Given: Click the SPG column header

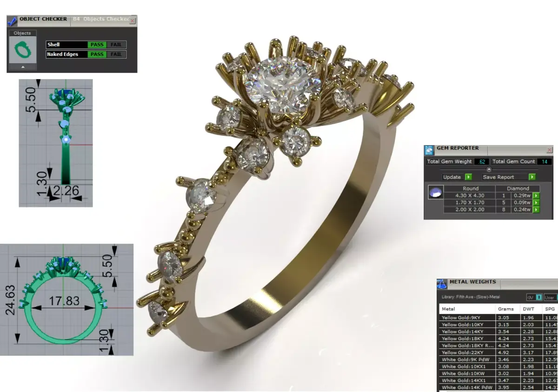Looking at the screenshot, I should 550,309.
